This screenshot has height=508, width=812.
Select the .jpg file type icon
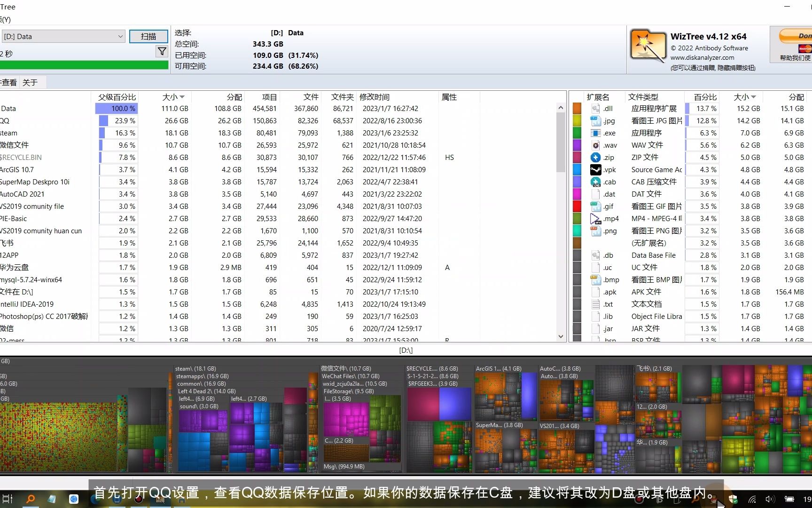tap(596, 121)
